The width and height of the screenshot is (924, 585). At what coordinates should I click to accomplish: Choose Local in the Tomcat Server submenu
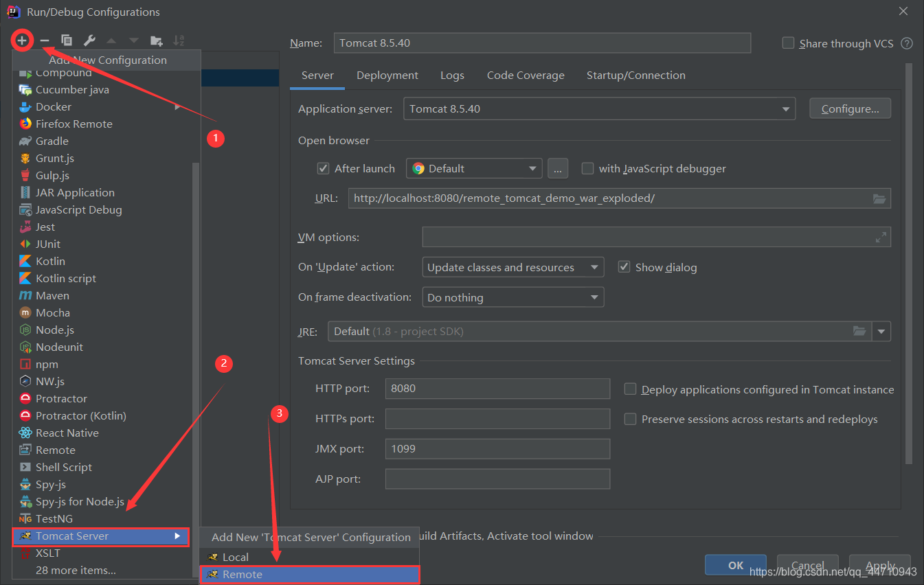[309, 557]
